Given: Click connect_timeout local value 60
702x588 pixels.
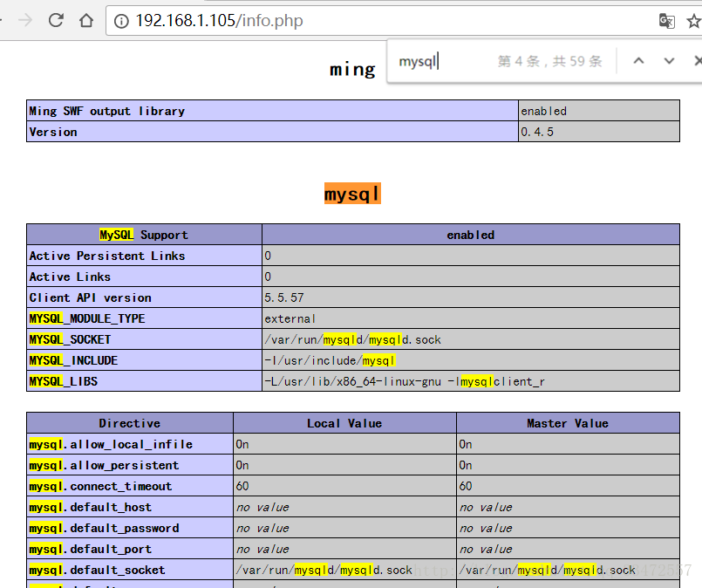Looking at the screenshot, I should pyautogui.click(x=242, y=486).
